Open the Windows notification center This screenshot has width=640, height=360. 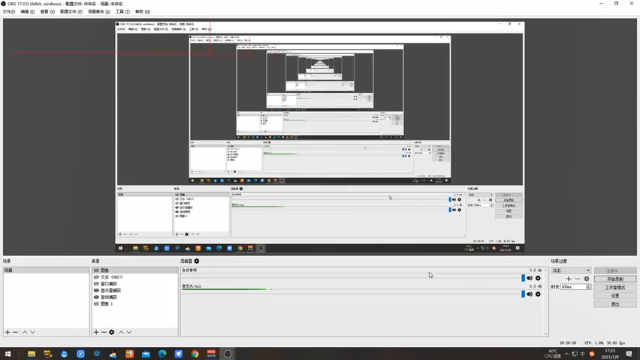629,354
